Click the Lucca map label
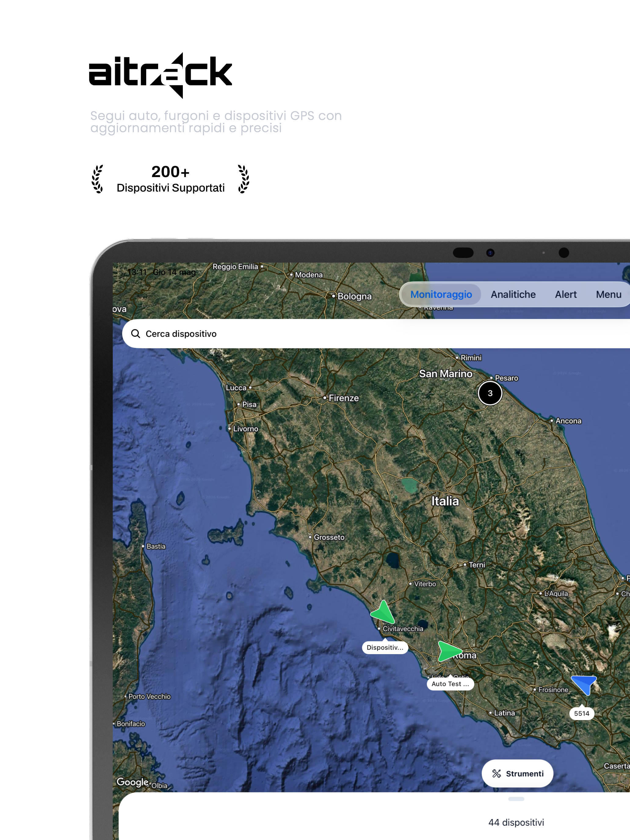The height and width of the screenshot is (840, 630). (236, 388)
